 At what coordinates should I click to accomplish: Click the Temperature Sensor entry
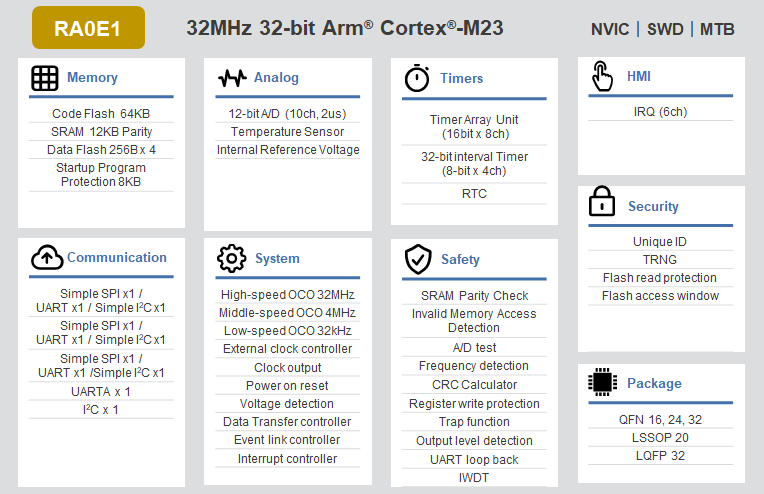[287, 132]
